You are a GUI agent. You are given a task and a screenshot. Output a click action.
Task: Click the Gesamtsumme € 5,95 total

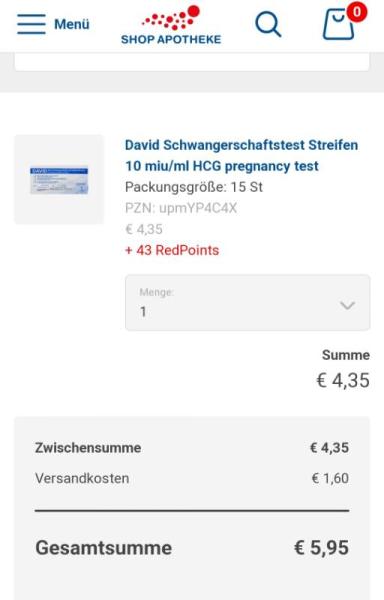point(321,548)
